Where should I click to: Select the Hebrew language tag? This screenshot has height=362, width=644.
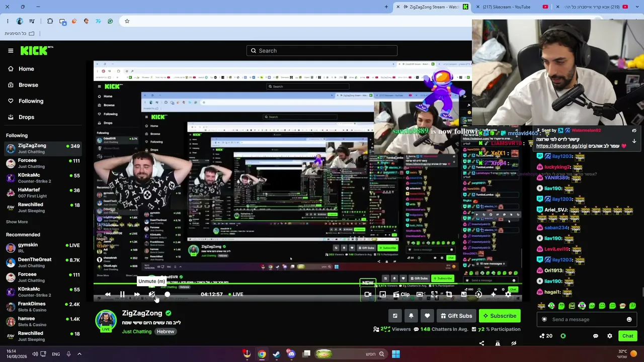165,332
